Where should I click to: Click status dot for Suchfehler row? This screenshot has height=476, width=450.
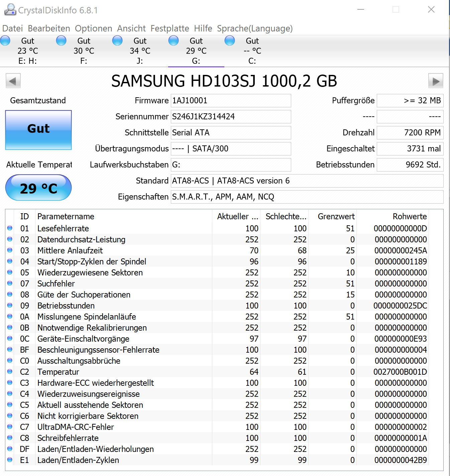pos(10,283)
